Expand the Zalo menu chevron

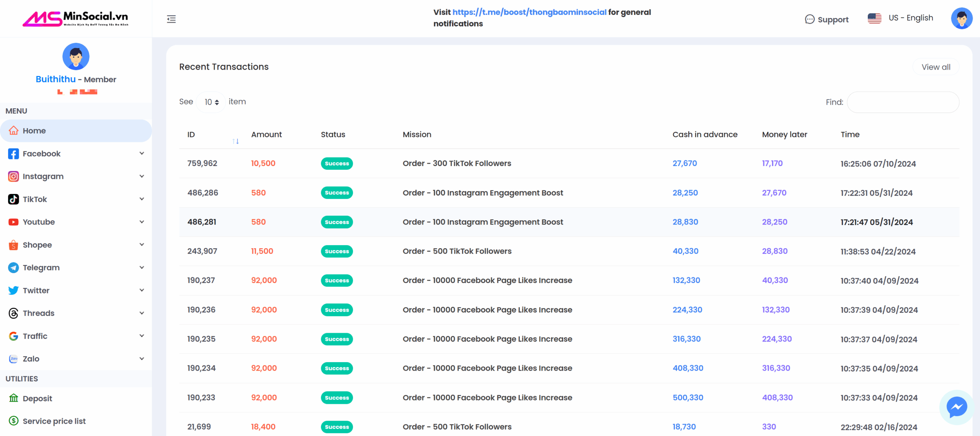[142, 359]
